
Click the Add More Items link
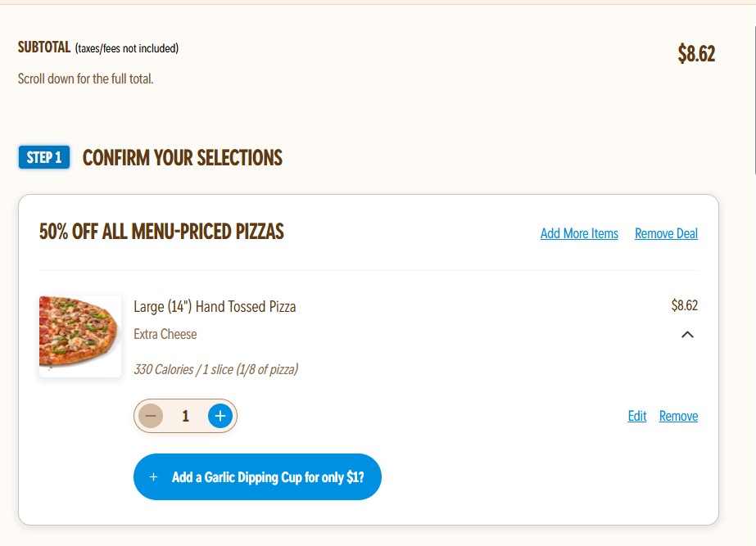(579, 233)
